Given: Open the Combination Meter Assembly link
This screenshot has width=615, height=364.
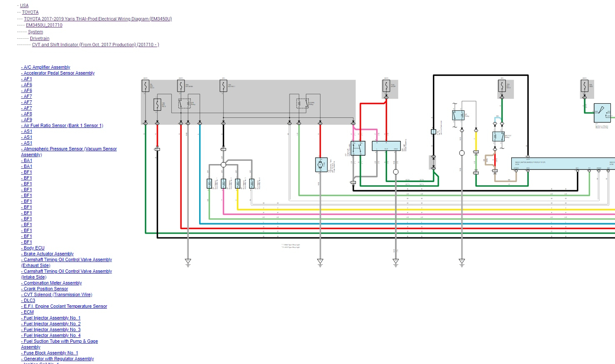Looking at the screenshot, I should coord(52,283).
